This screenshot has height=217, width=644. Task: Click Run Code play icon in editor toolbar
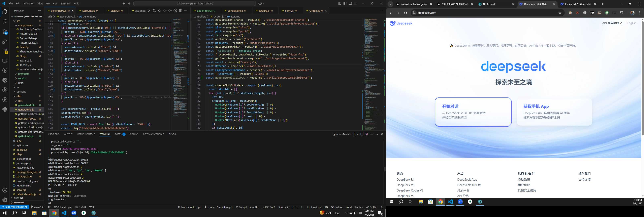pos(149,11)
